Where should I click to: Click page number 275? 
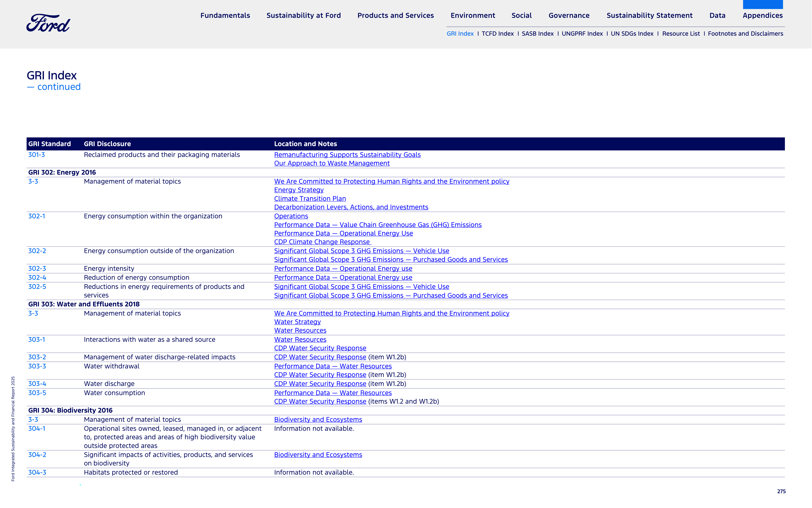click(781, 491)
